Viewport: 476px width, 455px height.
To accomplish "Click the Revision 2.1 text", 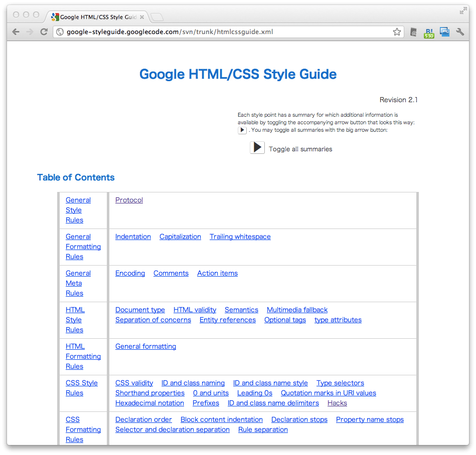I will 399,100.
